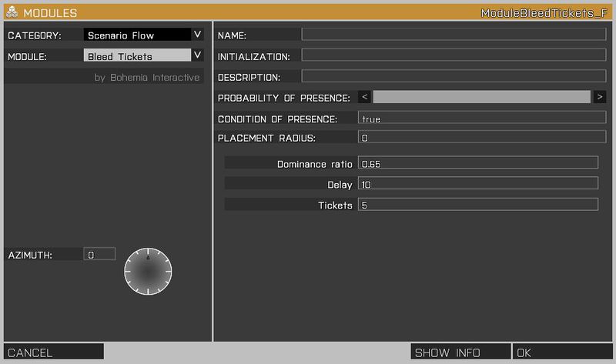This screenshot has height=364, width=616.
Task: Click the left arrow of Probability of Presence
Action: pyautogui.click(x=365, y=97)
